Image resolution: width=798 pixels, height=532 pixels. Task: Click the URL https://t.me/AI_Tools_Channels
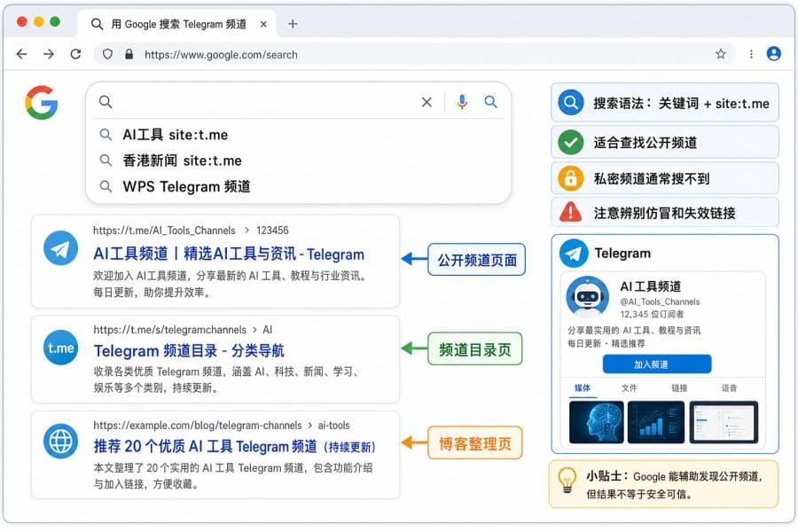point(164,231)
